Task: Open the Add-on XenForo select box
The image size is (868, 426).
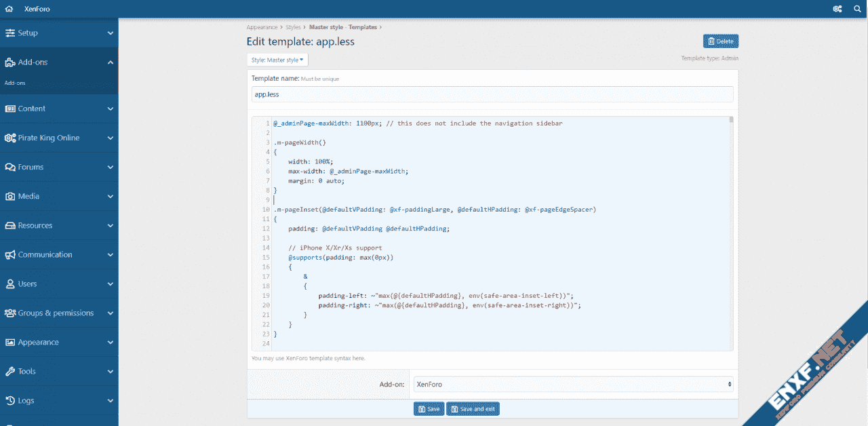Action: (572, 384)
